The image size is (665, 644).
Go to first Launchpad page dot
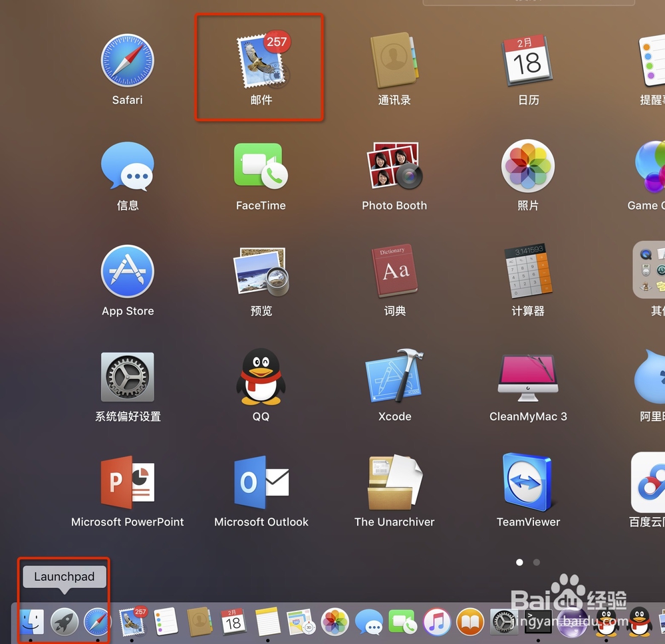click(519, 562)
